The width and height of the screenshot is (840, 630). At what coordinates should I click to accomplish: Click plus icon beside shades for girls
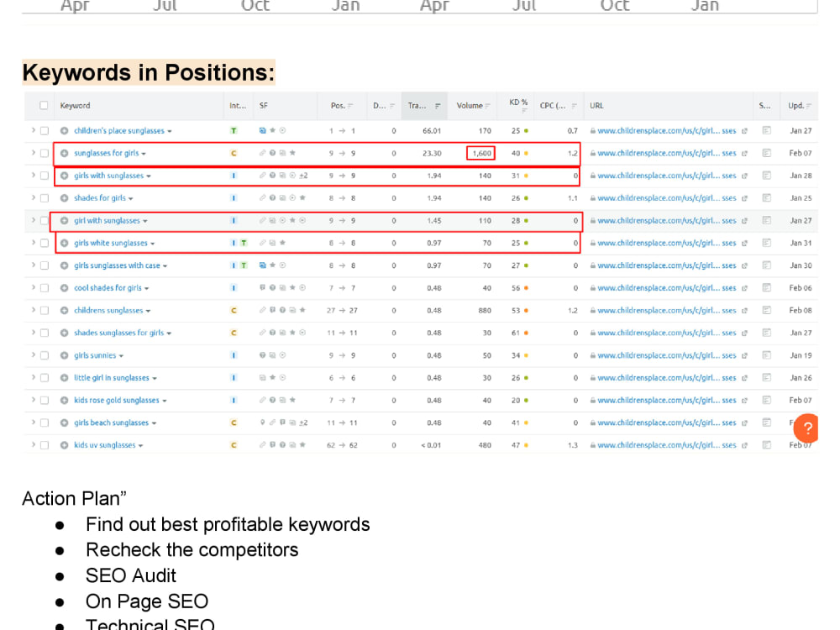tap(65, 198)
